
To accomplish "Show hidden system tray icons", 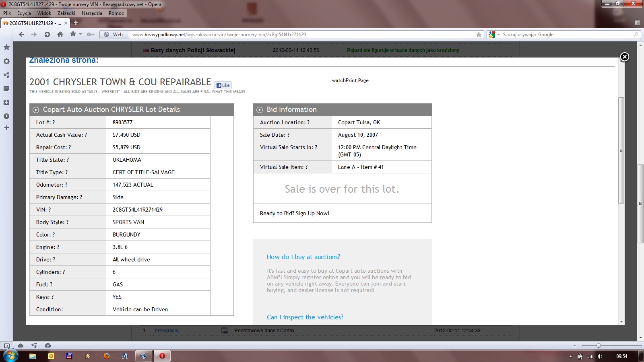I will click(570, 356).
